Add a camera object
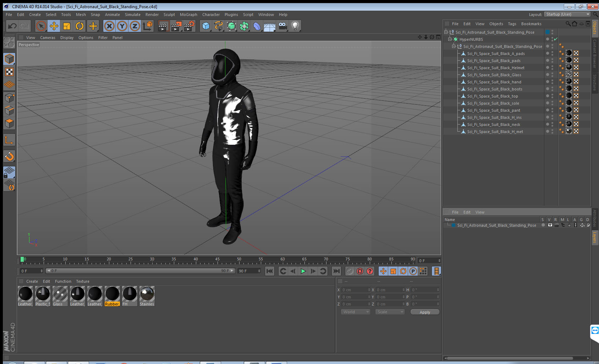 pyautogui.click(x=282, y=26)
